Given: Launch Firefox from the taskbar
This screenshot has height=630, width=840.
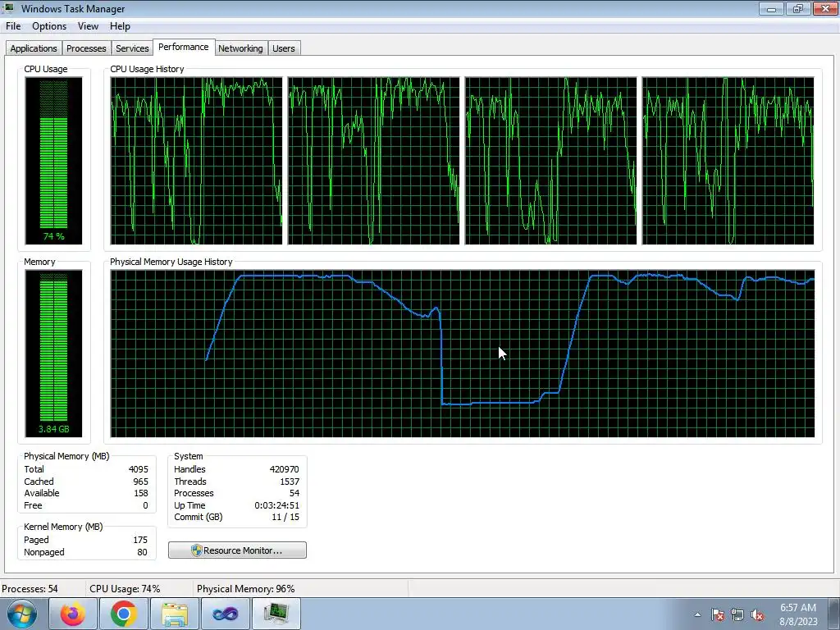Looking at the screenshot, I should coord(72,614).
